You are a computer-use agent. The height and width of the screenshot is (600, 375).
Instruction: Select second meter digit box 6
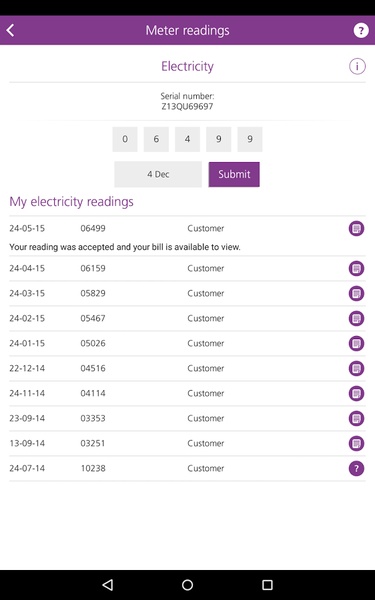coord(156,139)
